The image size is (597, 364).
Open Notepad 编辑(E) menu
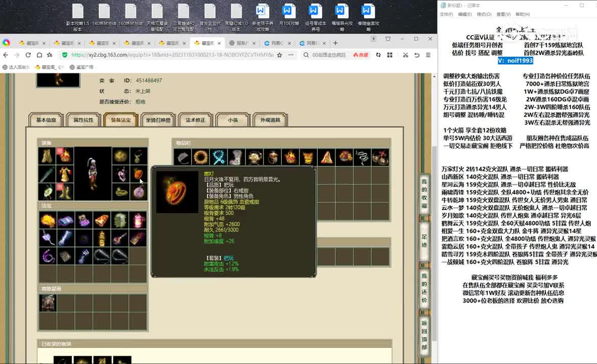tap(465, 15)
